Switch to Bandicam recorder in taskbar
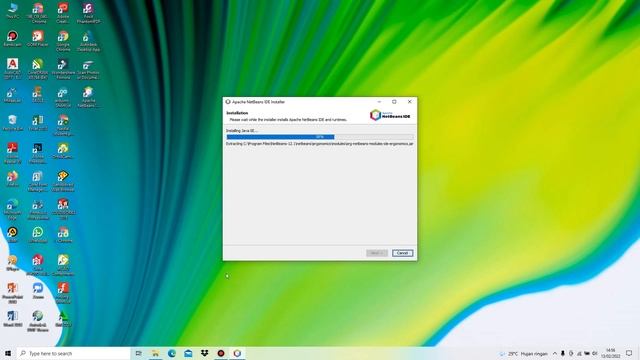Viewport: 640px width, 360px height. pos(221,353)
